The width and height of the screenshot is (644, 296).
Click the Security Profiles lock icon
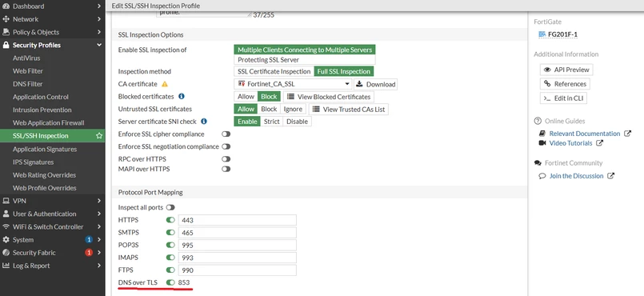pos(6,45)
